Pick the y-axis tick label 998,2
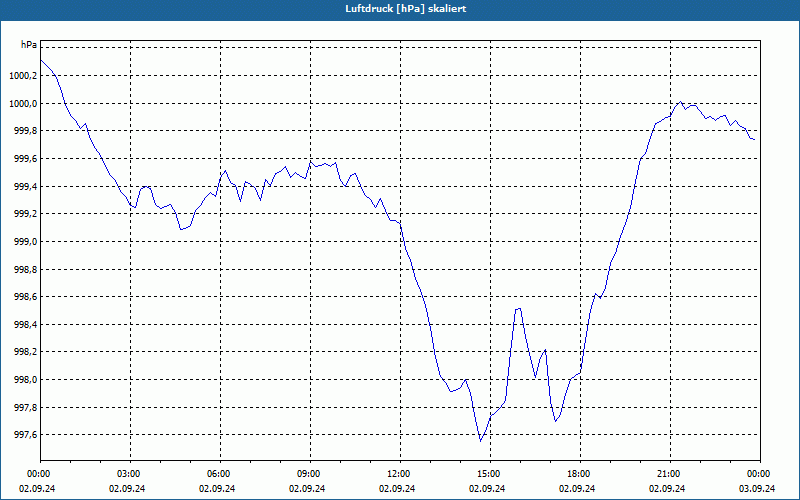 pyautogui.click(x=25, y=352)
